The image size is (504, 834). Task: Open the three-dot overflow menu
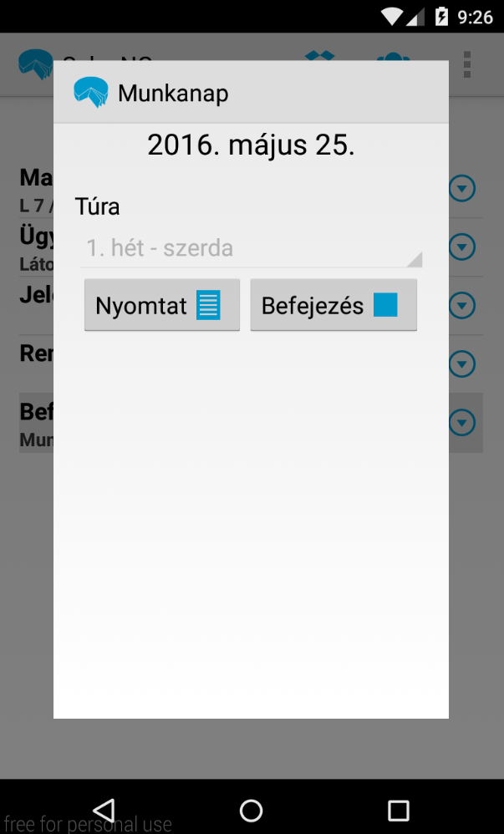coord(466,64)
